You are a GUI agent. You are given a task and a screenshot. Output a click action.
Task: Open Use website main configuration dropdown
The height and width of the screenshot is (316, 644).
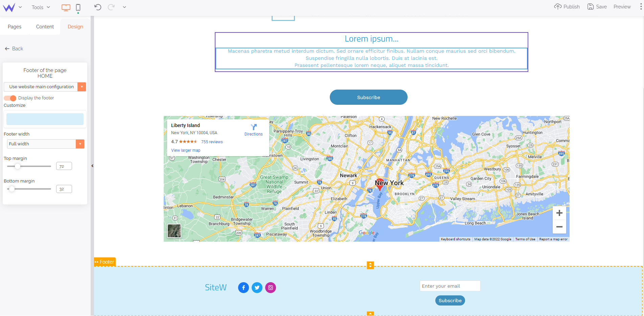[x=45, y=87]
